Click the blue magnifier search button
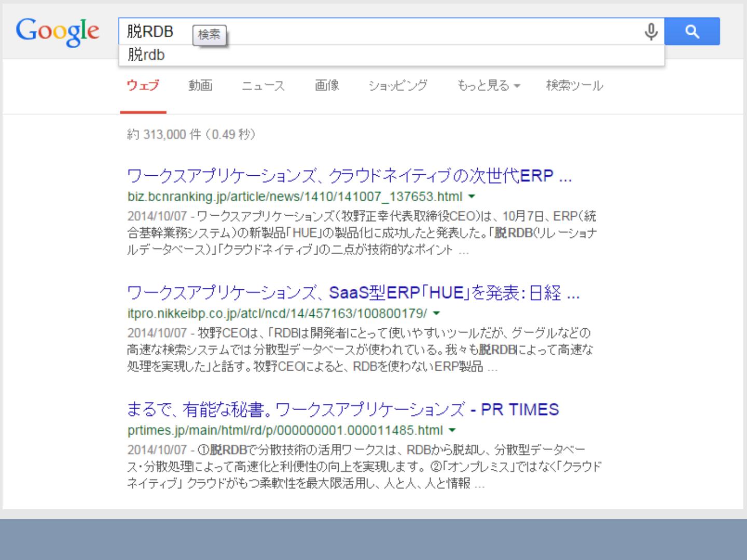This screenshot has width=747, height=560. click(692, 32)
